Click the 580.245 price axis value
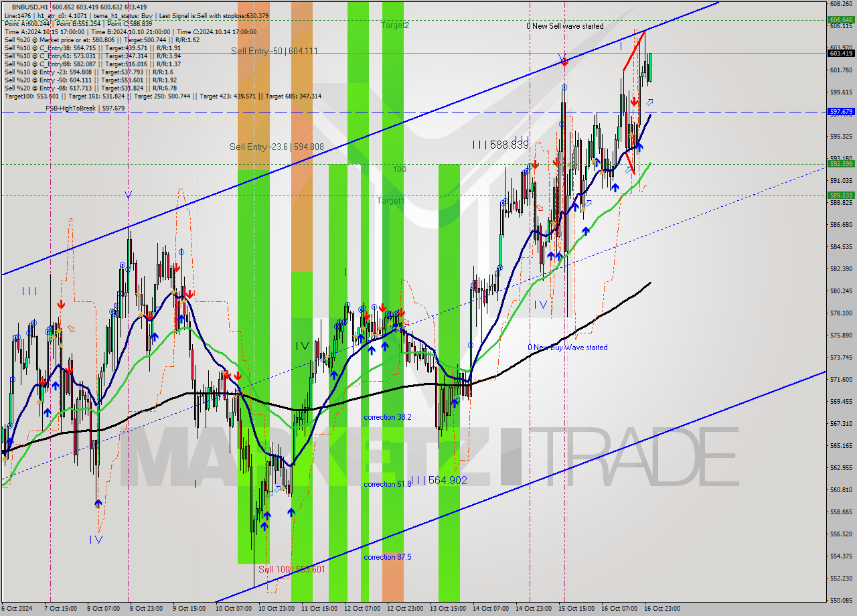 [x=841, y=291]
